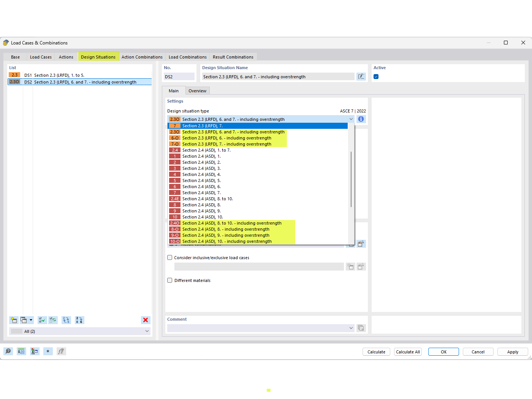Select Section 2.4 (ASD), 8. - including overstrength
The height and width of the screenshot is (399, 532).
point(226,229)
